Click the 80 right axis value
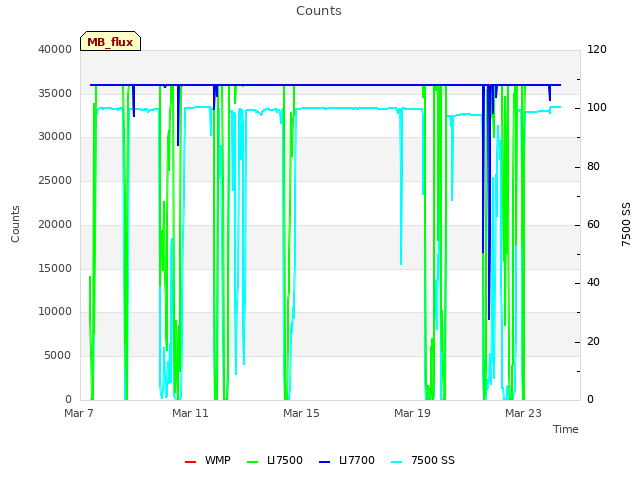This screenshot has width=640, height=480. pos(593,167)
